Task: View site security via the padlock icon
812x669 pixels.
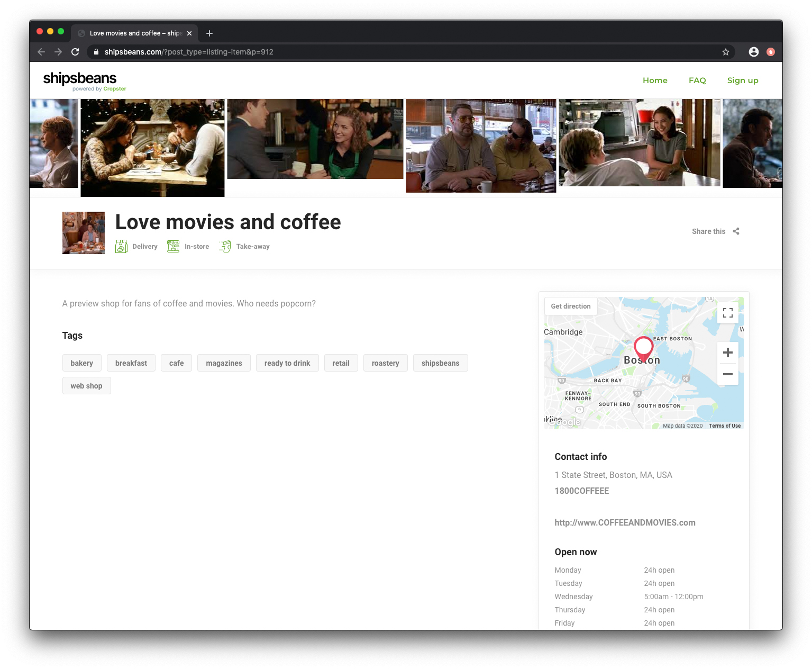Action: [x=96, y=52]
